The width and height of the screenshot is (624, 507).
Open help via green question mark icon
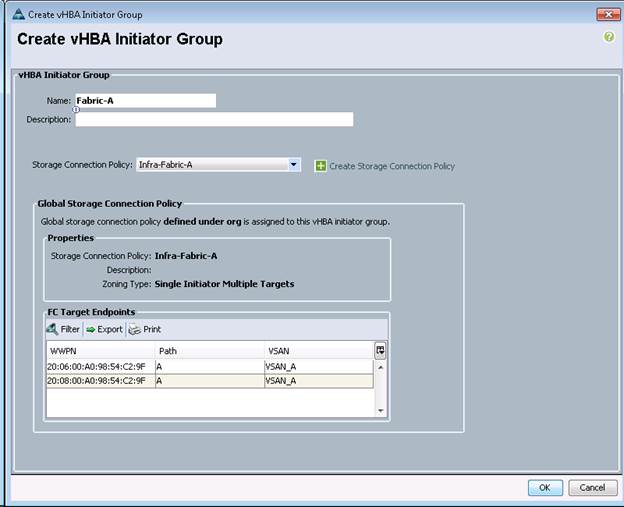coord(608,37)
